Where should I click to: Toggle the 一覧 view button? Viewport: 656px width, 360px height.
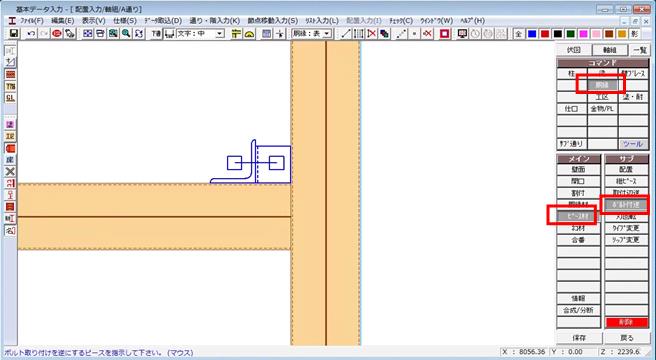pos(640,50)
